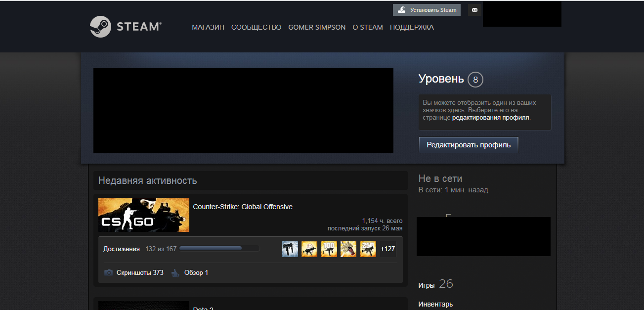The width and height of the screenshot is (644, 310).
Task: Click the CS:GO game banner thumbnail
Action: click(x=144, y=215)
